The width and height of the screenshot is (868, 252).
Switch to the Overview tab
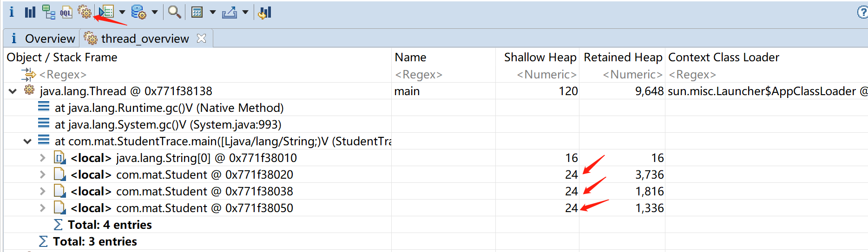tap(43, 39)
